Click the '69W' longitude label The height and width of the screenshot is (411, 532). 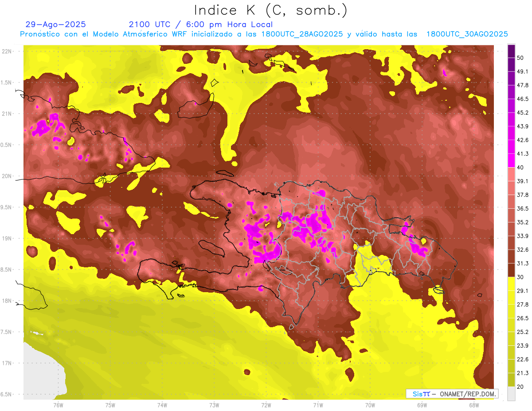[422, 405]
